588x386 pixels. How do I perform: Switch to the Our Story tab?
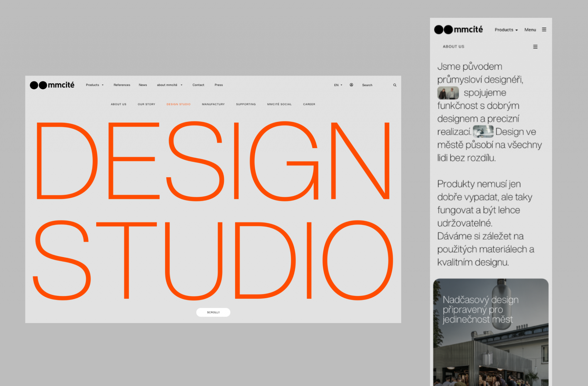146,104
